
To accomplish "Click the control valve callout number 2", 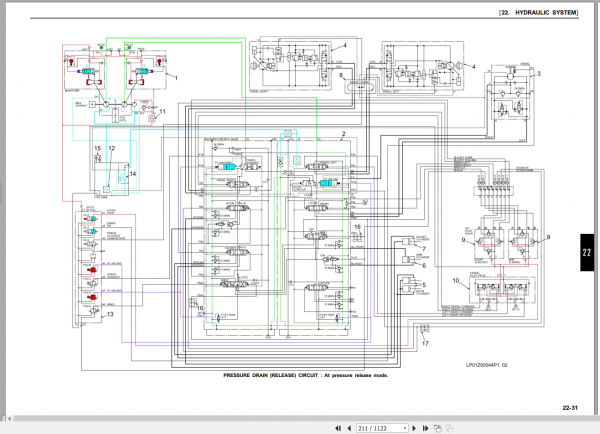I will 343,134.
